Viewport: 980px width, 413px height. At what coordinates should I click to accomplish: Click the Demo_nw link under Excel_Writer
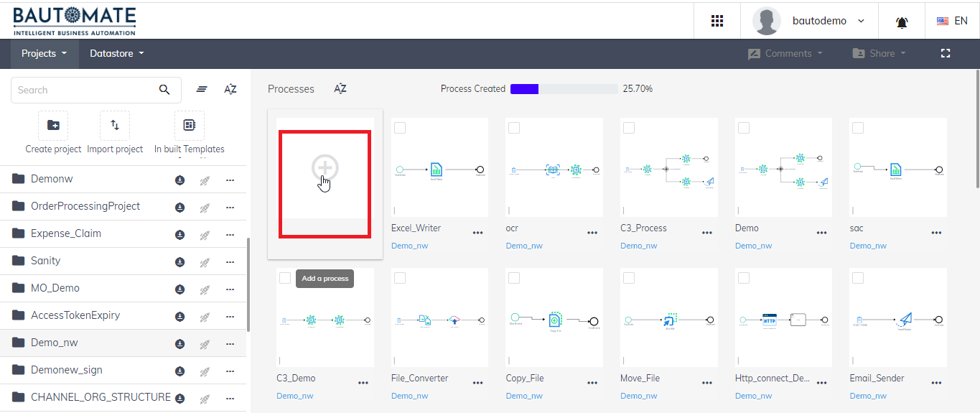pos(409,246)
